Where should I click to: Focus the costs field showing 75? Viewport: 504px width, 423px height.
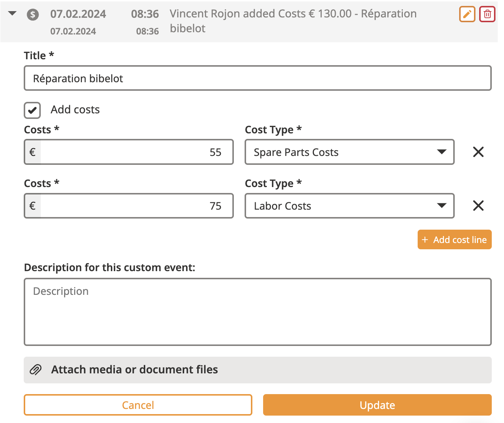point(136,206)
